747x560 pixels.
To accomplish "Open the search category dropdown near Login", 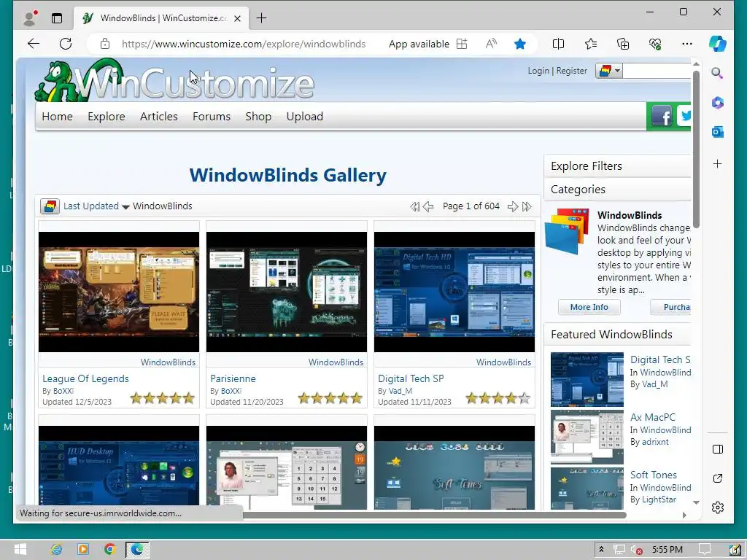I will click(x=609, y=71).
